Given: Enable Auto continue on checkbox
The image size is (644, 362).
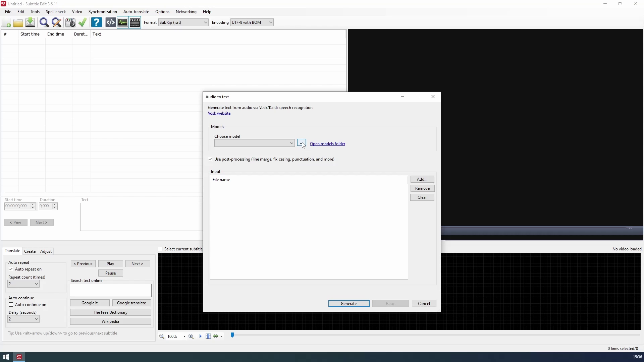Looking at the screenshot, I should tap(11, 305).
